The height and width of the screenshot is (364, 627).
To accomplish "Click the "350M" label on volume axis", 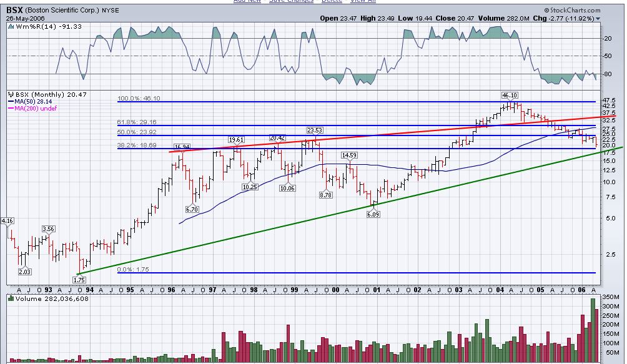I will 612,297.
